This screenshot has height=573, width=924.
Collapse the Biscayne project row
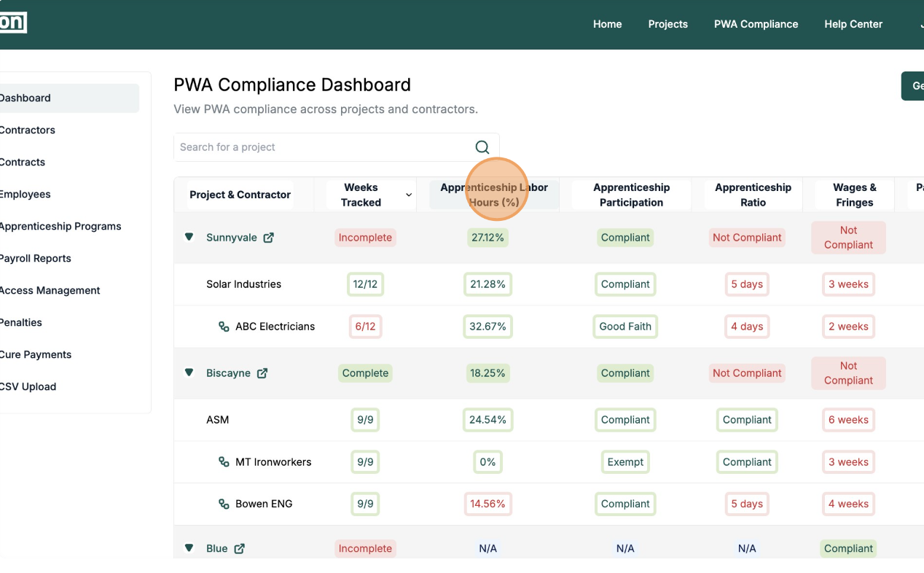coord(189,373)
